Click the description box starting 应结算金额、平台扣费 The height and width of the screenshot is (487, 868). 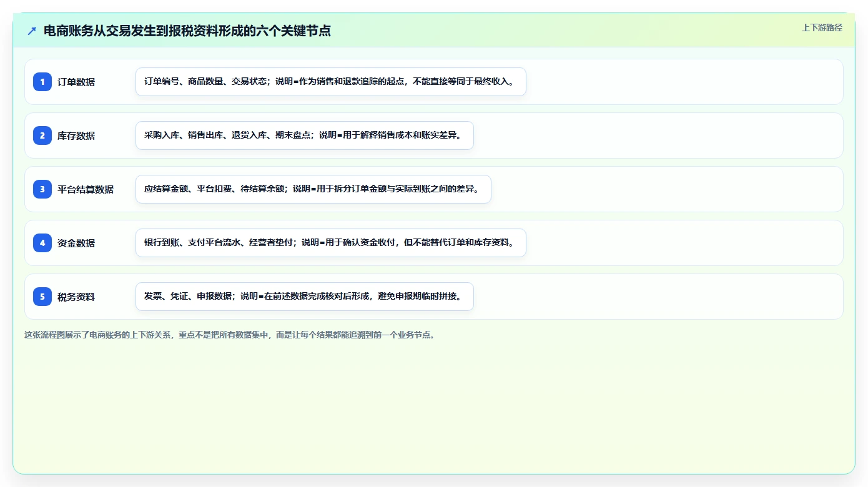tap(313, 189)
